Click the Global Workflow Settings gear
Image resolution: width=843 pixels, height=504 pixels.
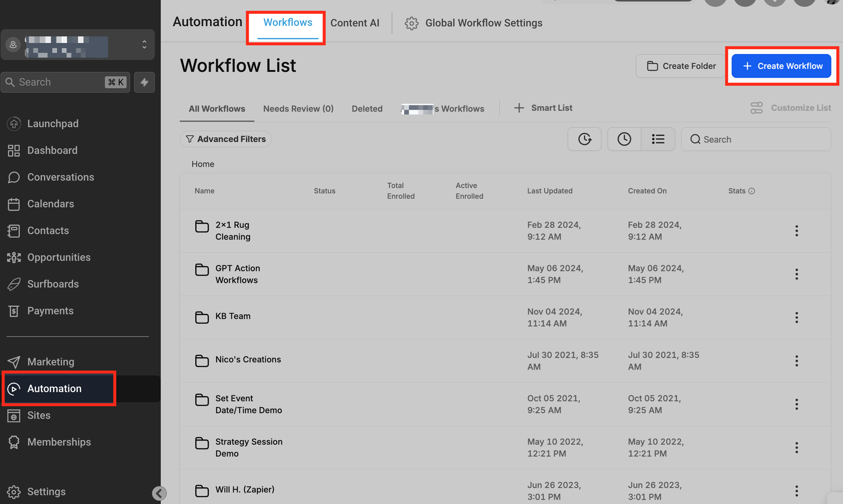click(411, 23)
